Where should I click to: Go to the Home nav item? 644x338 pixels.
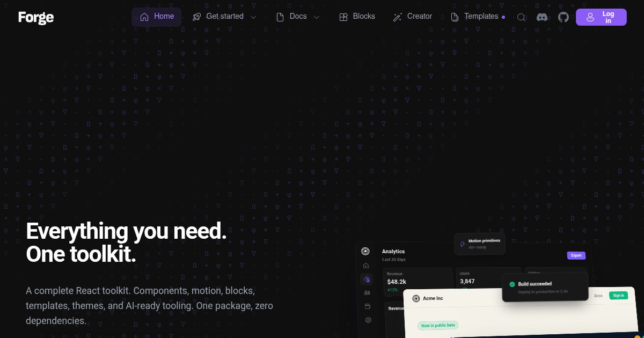(157, 17)
